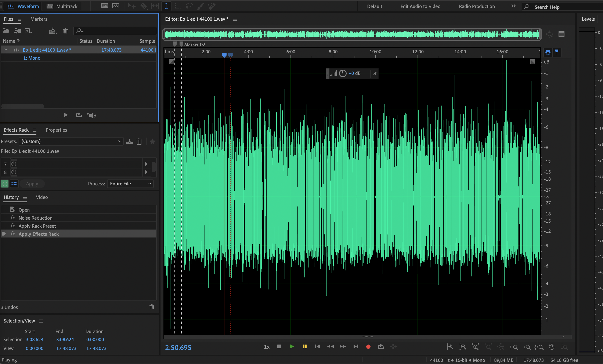The width and height of the screenshot is (603, 364).
Task: Toggle the Files panel loop playback
Action: point(79,115)
